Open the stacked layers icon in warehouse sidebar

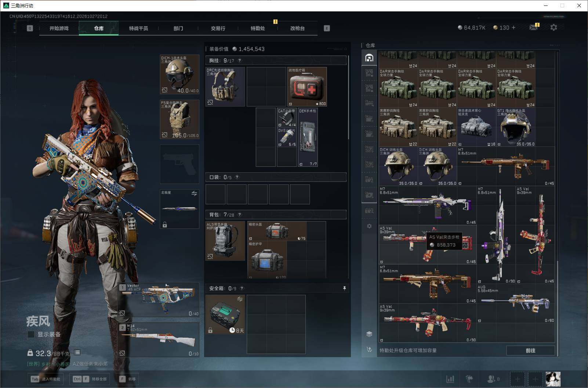[369, 334]
